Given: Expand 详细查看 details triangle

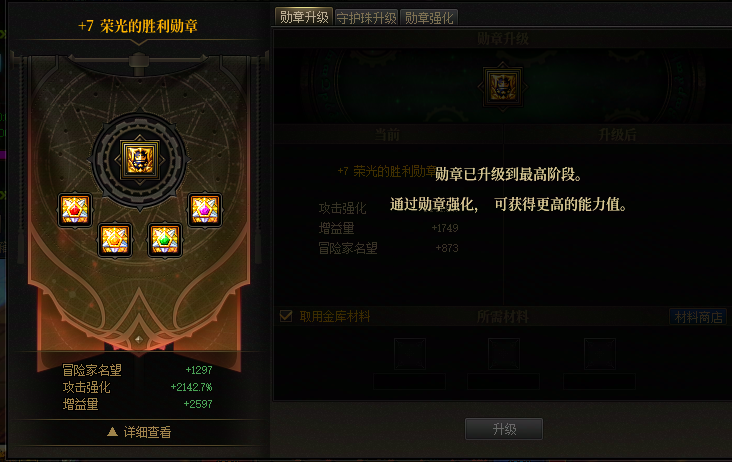Looking at the screenshot, I should [x=112, y=432].
